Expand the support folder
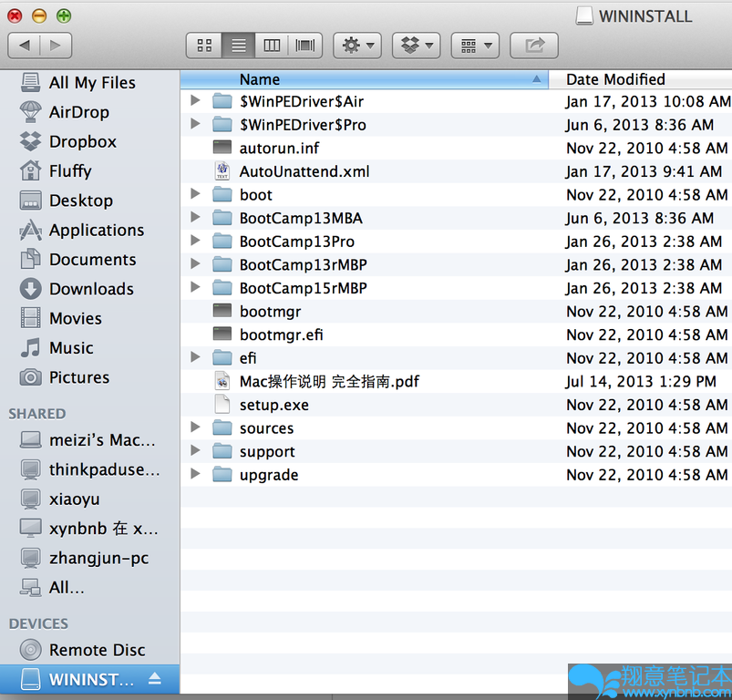 [196, 450]
